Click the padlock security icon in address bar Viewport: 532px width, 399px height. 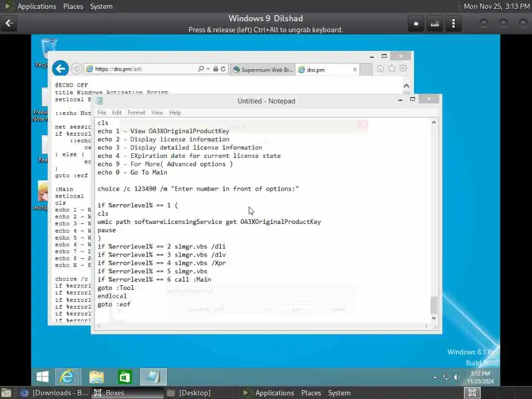(216, 69)
